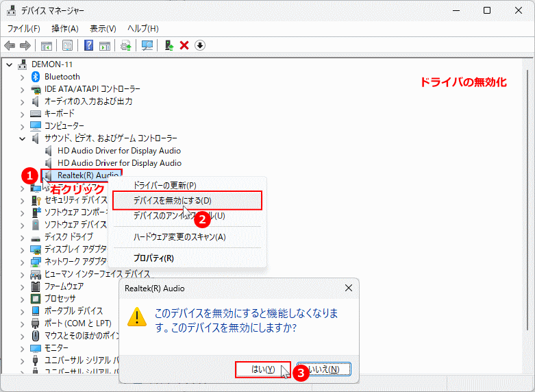Close the Realtek(R) Audio dialog
The height and width of the screenshot is (392, 535).
click(x=349, y=289)
